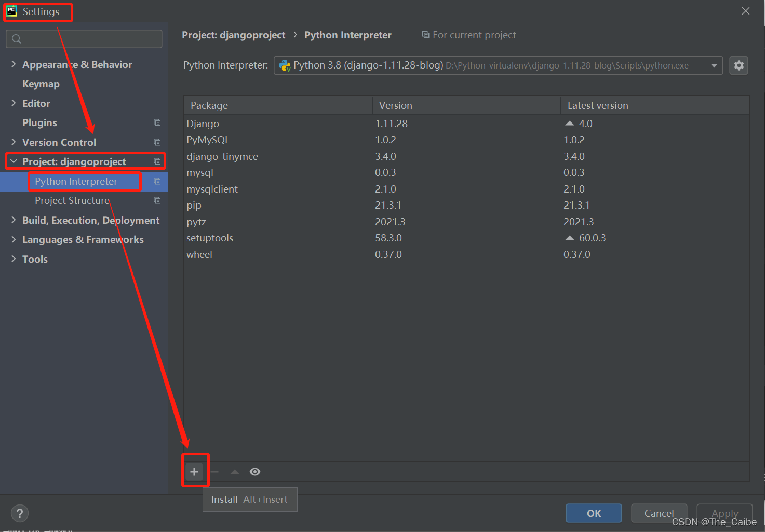Click the setuptools upgrade available arrow icon
Viewport: 765px width, 532px height.
pyautogui.click(x=570, y=238)
